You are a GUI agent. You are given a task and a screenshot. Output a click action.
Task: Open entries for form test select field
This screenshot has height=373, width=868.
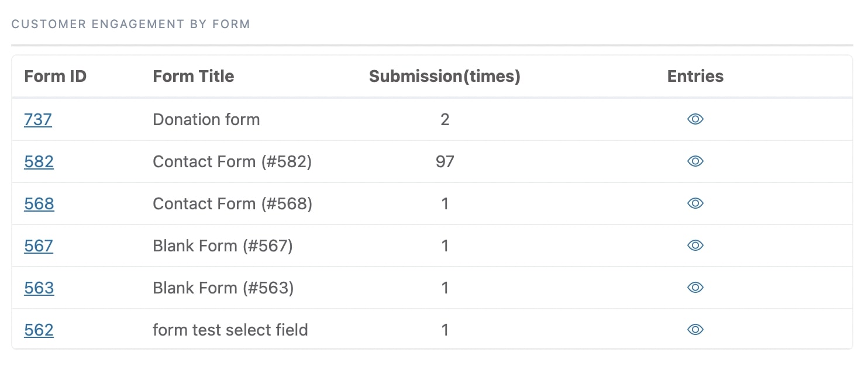coord(695,330)
